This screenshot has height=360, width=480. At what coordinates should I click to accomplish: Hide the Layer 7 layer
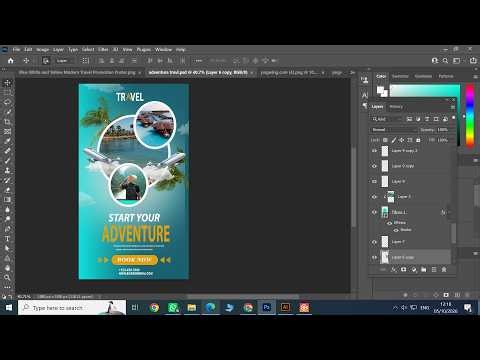374,242
